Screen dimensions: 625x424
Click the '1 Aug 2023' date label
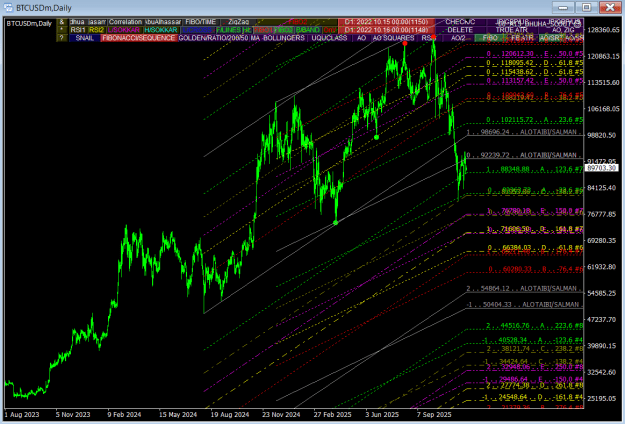click(x=22, y=414)
